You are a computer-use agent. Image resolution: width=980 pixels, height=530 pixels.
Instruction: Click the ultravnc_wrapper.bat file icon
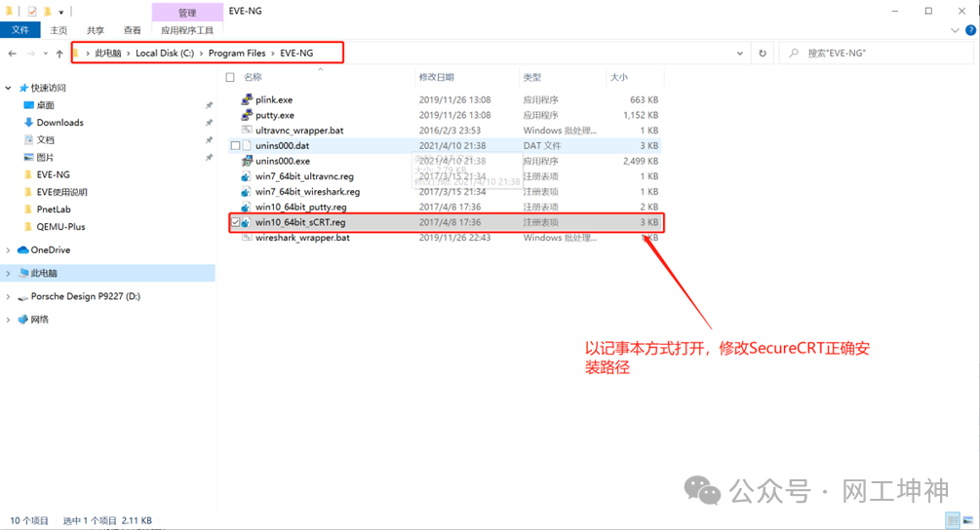247,131
